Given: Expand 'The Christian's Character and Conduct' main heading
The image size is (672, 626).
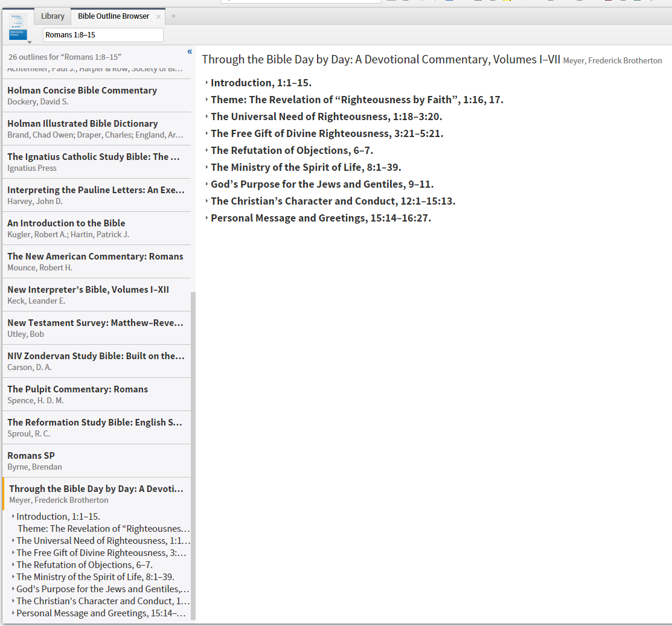Looking at the screenshot, I should point(206,201).
